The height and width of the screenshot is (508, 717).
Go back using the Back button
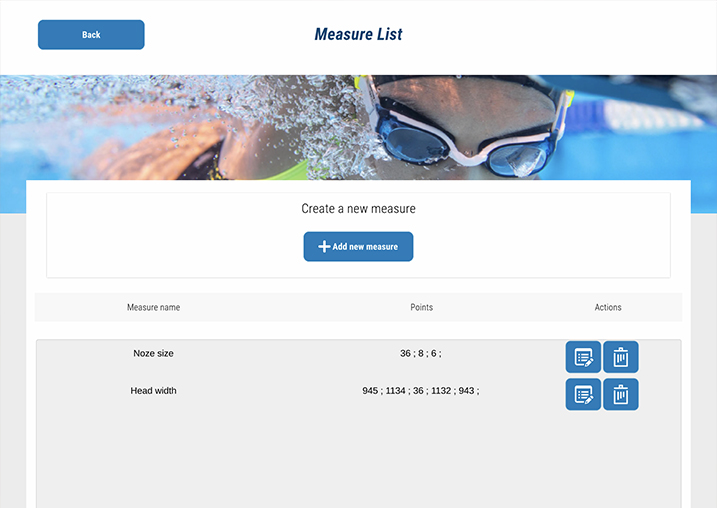tap(91, 35)
